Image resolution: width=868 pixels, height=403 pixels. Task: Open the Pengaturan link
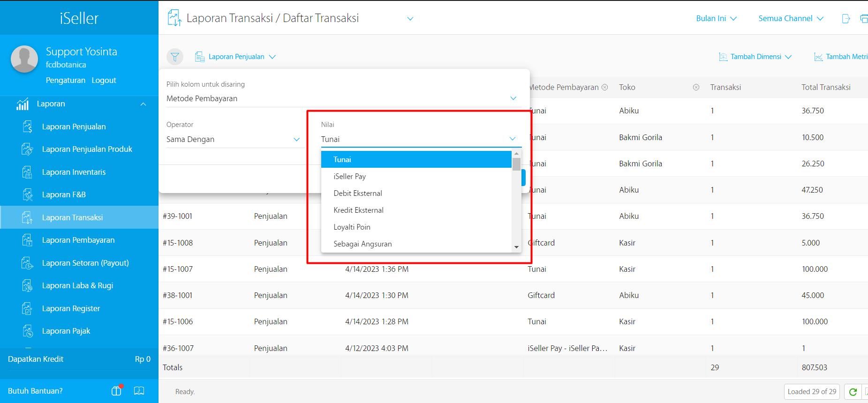click(x=66, y=80)
